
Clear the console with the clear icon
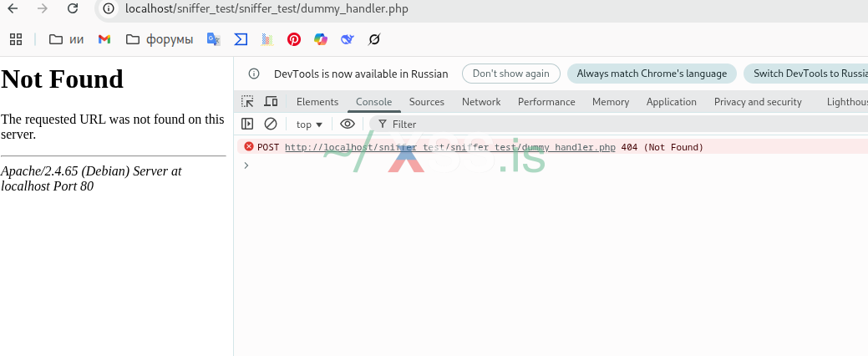click(x=270, y=124)
